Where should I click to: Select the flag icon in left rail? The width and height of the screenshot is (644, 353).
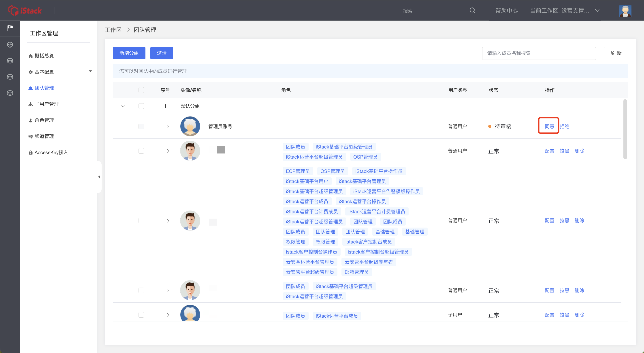[x=10, y=28]
